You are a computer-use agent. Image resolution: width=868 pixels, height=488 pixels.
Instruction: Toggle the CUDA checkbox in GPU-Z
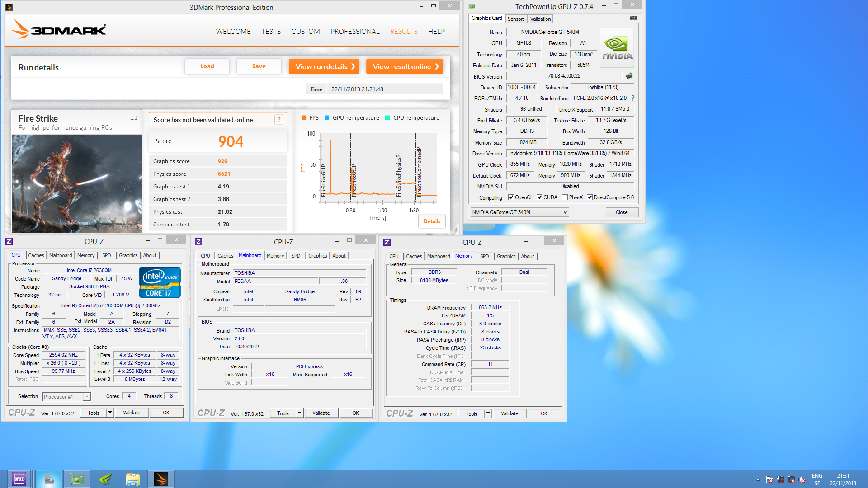(539, 197)
